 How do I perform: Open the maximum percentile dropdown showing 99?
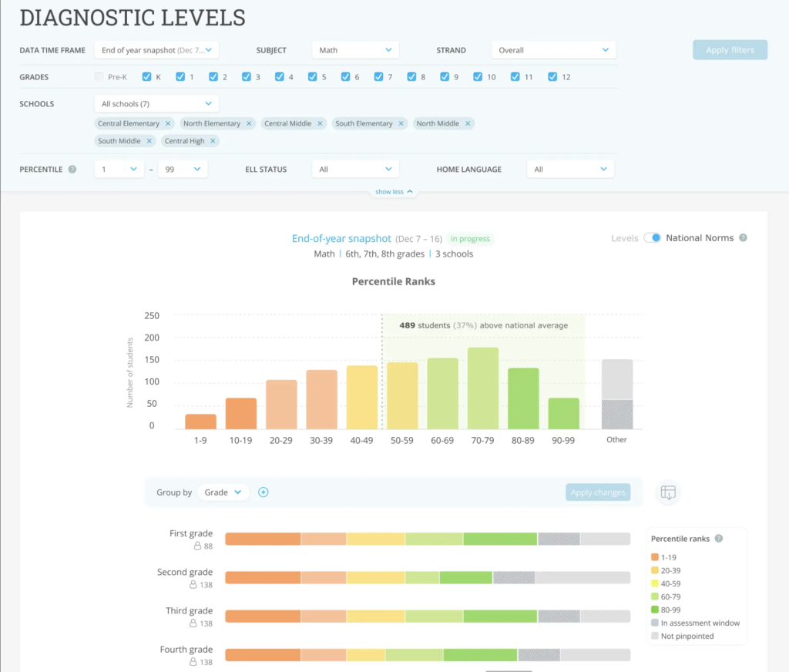(x=183, y=169)
